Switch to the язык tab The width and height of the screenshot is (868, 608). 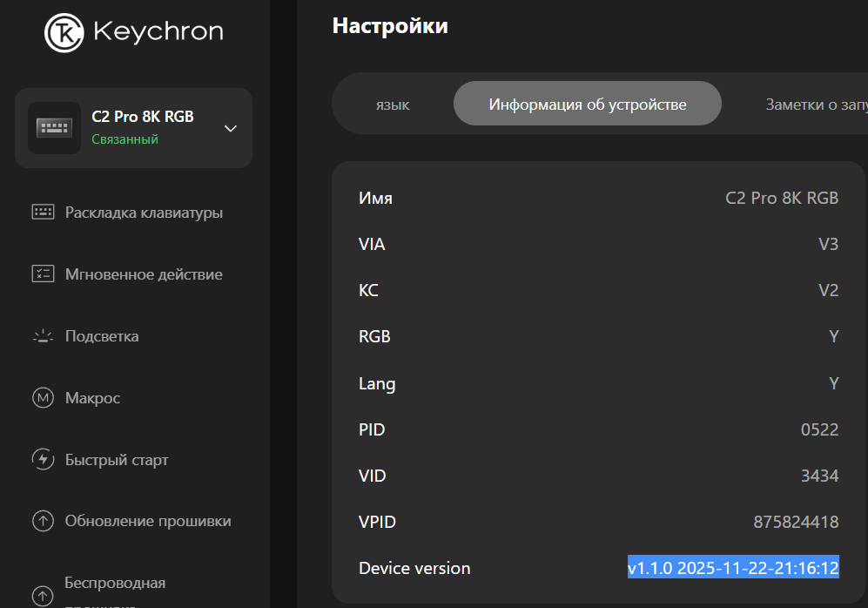pyautogui.click(x=394, y=105)
